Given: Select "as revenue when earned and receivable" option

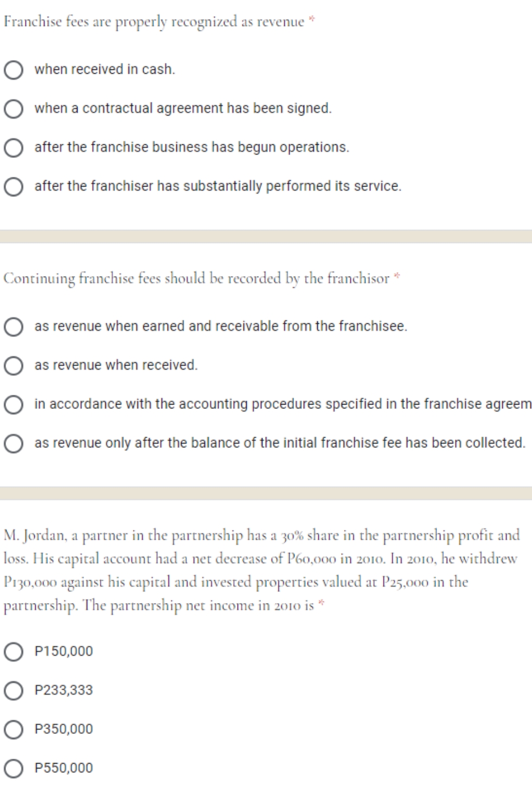Looking at the screenshot, I should pos(13,326).
